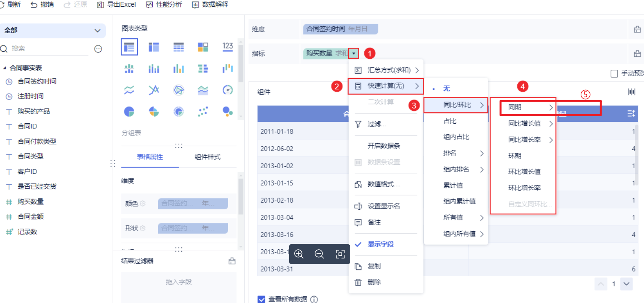Open settings gear next to 形状

tap(143, 229)
